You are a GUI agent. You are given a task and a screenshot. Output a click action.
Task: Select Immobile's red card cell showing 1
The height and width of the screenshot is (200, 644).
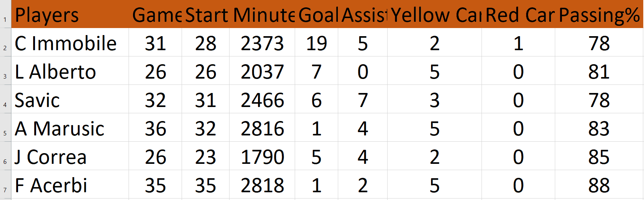click(518, 43)
